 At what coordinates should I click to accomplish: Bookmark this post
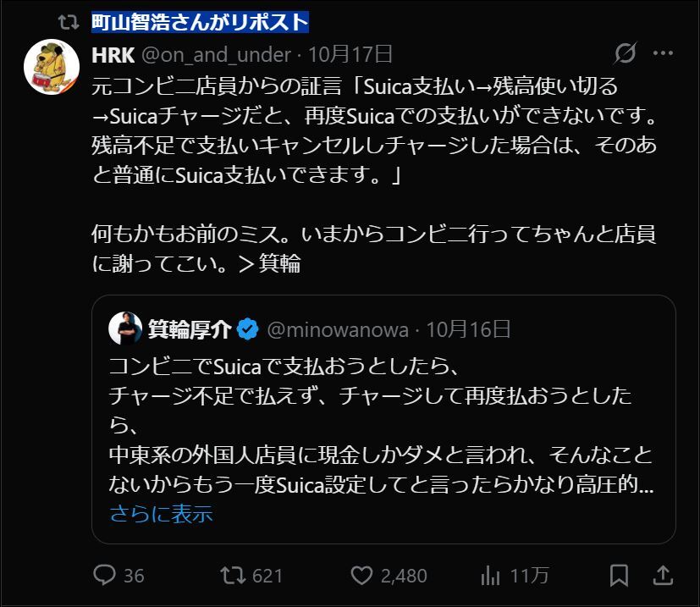tap(620, 576)
